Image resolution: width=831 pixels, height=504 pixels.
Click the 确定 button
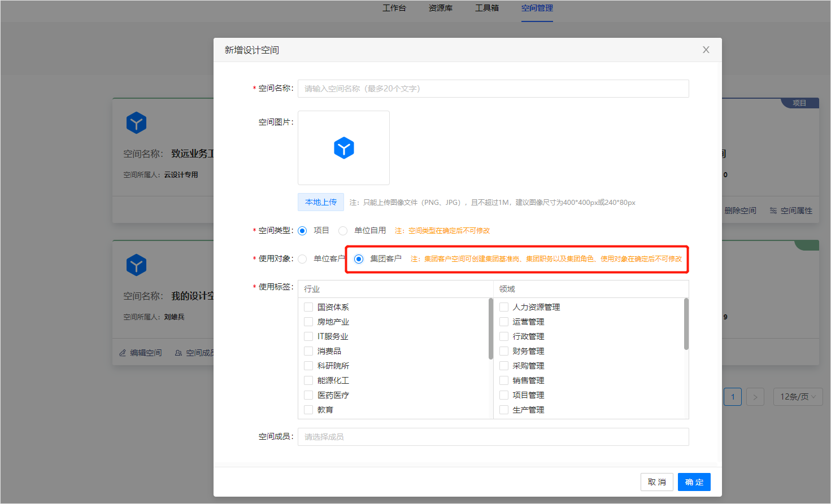click(694, 482)
